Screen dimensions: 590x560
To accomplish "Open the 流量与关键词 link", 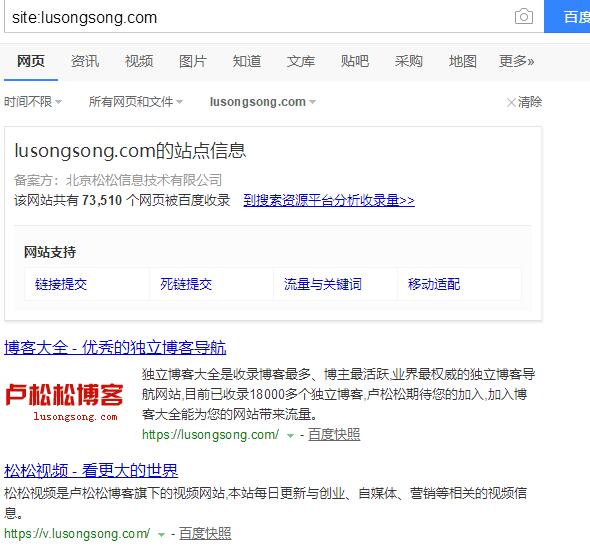I will (323, 284).
